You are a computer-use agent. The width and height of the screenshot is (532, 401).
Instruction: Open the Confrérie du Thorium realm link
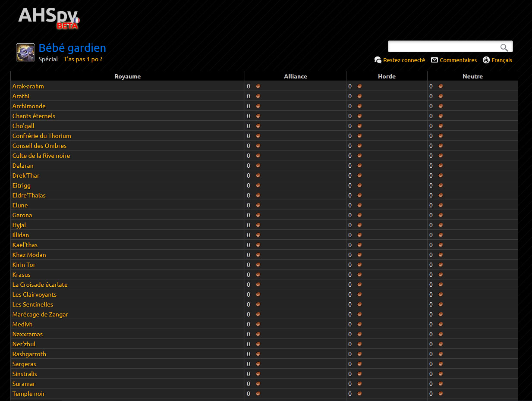point(41,136)
